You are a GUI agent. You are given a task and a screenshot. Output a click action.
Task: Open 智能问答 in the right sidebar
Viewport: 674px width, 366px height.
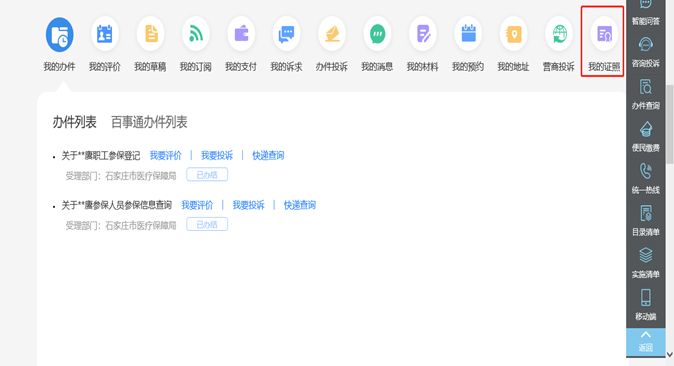(646, 12)
